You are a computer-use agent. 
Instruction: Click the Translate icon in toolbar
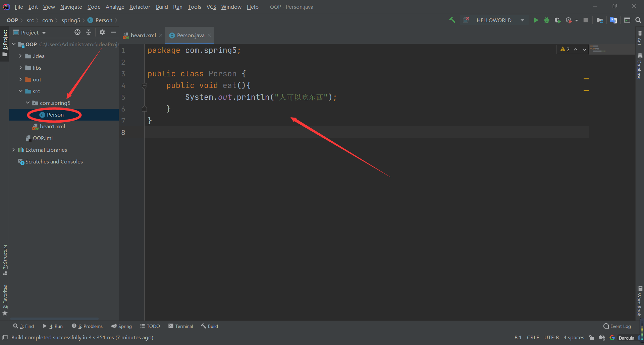click(613, 20)
